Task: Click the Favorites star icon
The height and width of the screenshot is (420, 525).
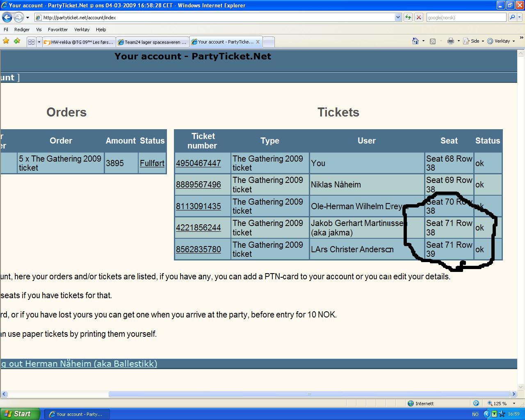Action: coord(6,41)
